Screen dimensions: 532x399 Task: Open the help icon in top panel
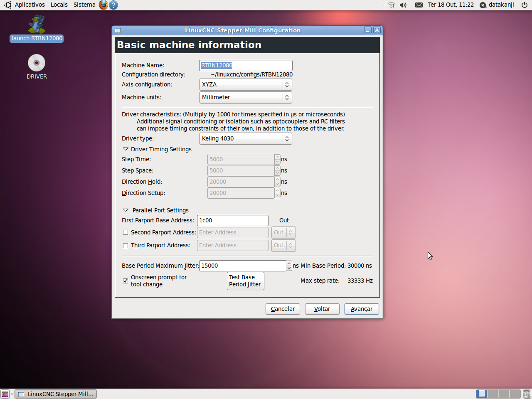113,5
